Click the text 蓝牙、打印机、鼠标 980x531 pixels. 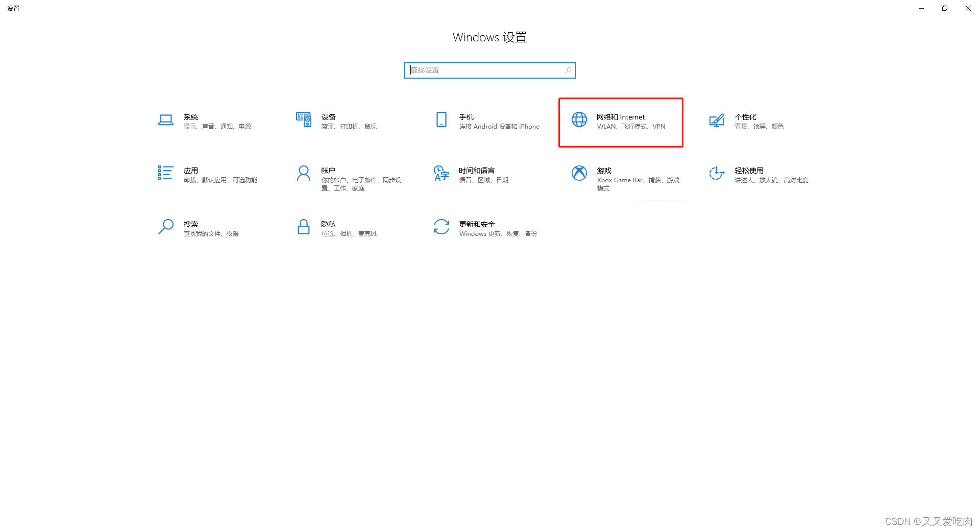click(x=349, y=127)
